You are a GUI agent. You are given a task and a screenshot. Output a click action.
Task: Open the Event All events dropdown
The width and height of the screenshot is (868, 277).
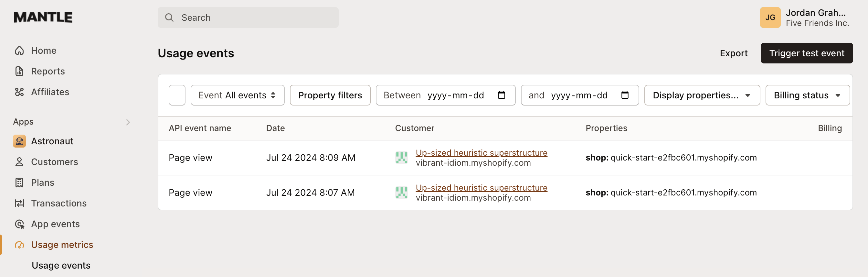(237, 95)
